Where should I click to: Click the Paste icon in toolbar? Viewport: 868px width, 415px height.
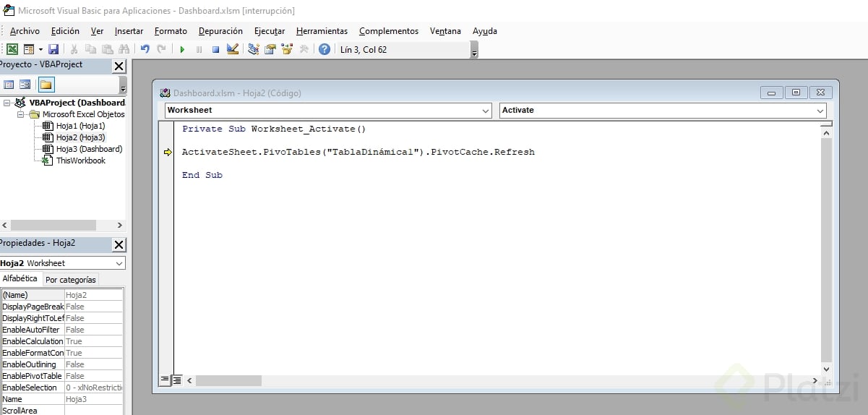click(x=107, y=49)
